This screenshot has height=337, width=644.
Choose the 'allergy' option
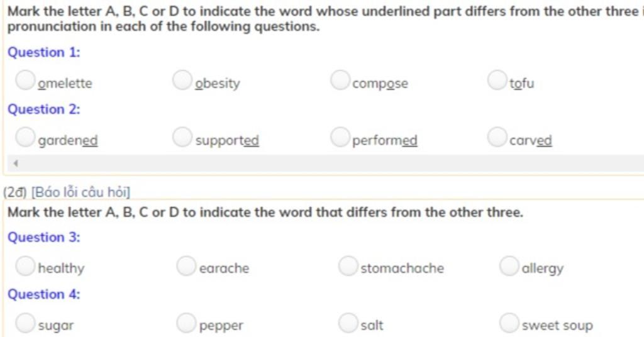coord(509,266)
